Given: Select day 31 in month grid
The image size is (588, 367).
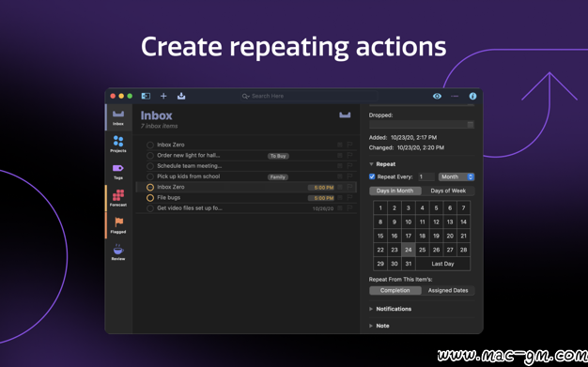Looking at the screenshot, I should [409, 264].
